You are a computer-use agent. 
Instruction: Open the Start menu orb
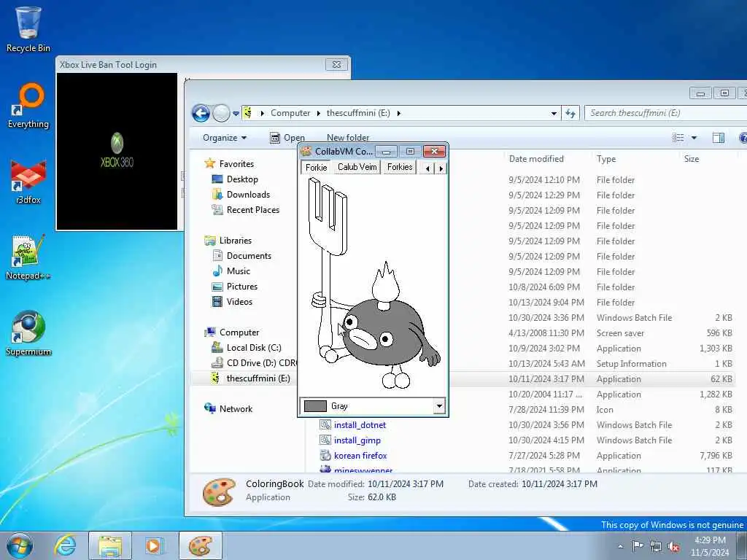[x=20, y=545]
